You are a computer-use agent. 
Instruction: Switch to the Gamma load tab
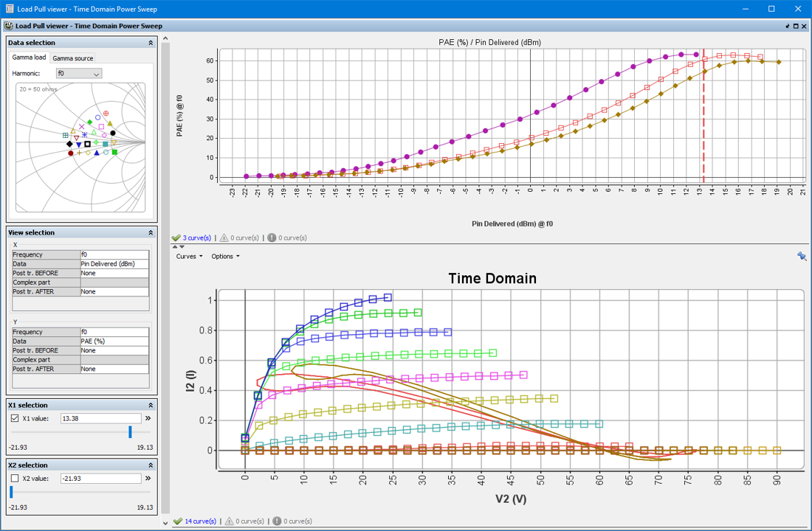coord(29,58)
